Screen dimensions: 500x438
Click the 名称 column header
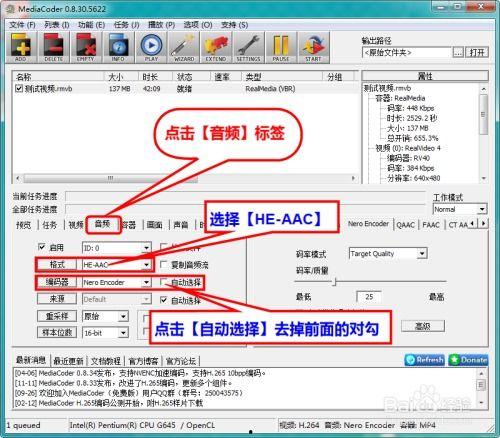[x=58, y=77]
